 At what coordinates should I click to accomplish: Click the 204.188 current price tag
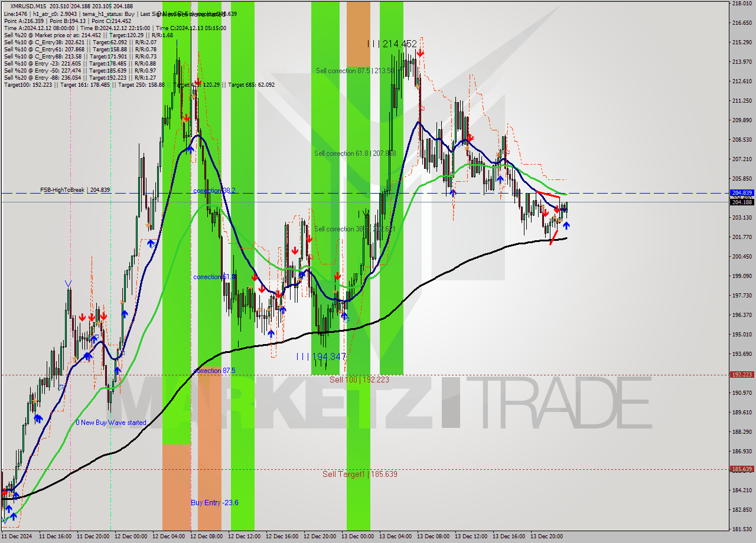pyautogui.click(x=741, y=202)
